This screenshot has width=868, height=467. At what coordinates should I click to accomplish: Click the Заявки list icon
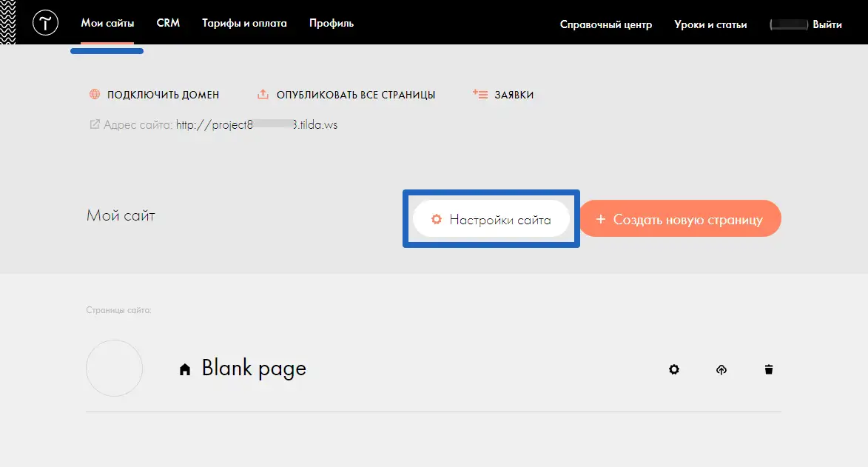(480, 95)
